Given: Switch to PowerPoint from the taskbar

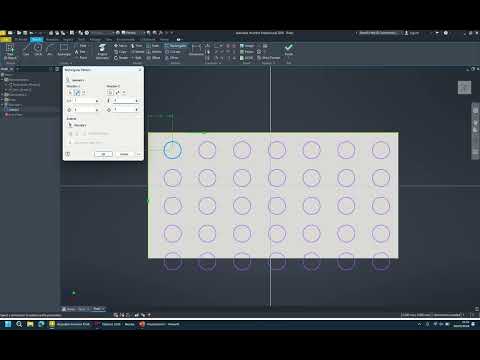Looking at the screenshot, I should [x=159, y=324].
